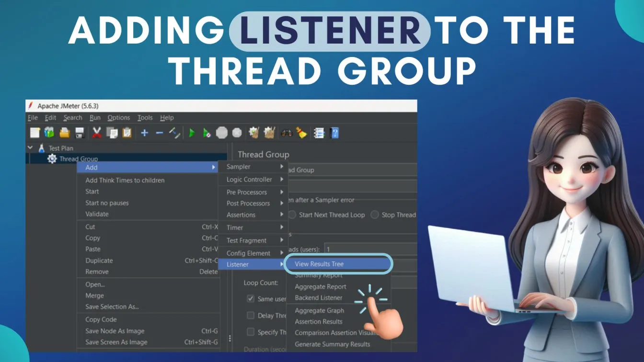
Task: Expand the Timer submenu
Action: 253,227
